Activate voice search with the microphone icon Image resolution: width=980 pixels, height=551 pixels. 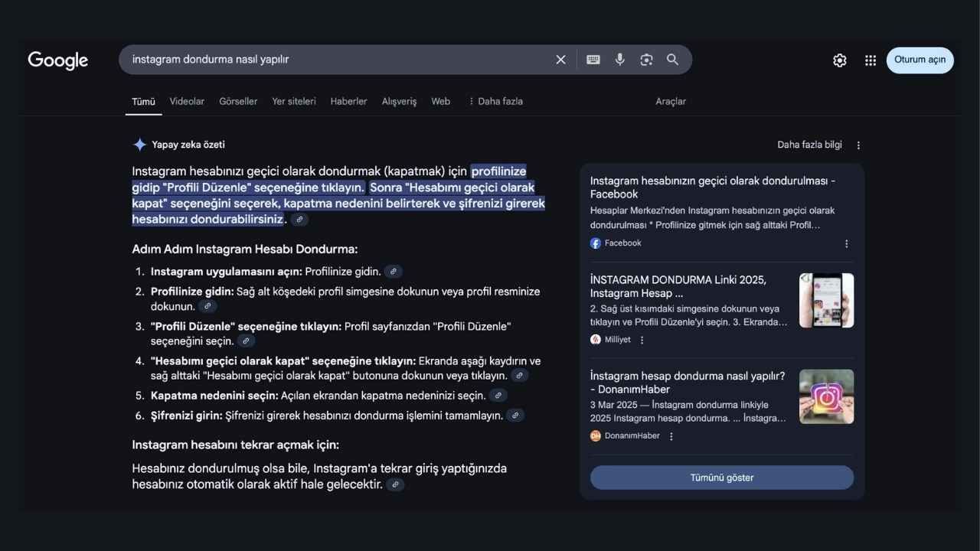(x=619, y=59)
